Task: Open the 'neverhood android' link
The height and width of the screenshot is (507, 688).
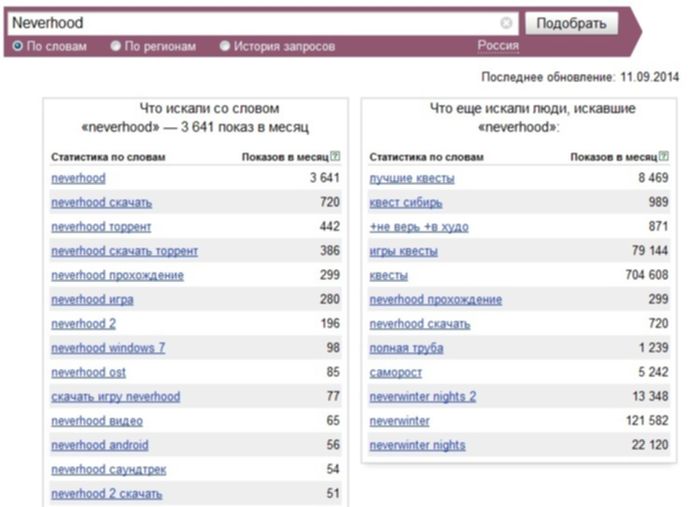Action: (100, 445)
